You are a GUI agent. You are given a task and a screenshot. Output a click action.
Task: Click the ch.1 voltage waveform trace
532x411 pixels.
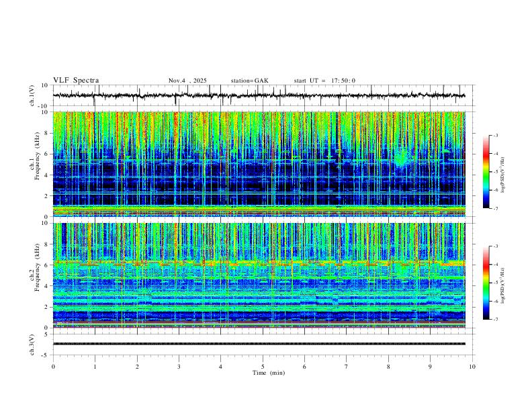pyautogui.click(x=259, y=95)
